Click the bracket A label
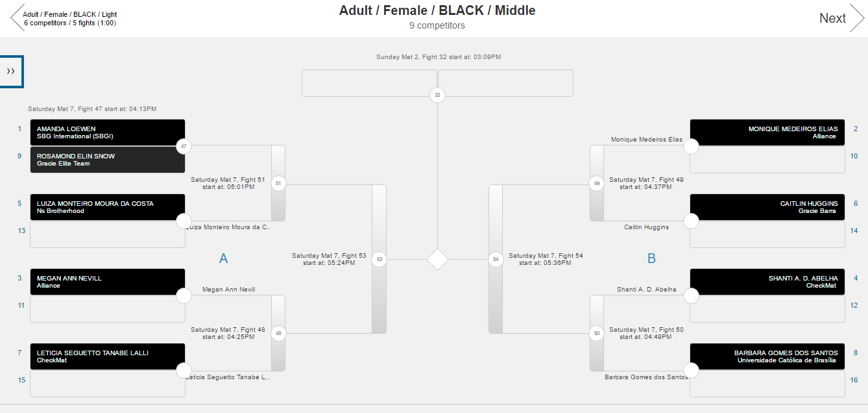868x413 pixels. (x=223, y=258)
